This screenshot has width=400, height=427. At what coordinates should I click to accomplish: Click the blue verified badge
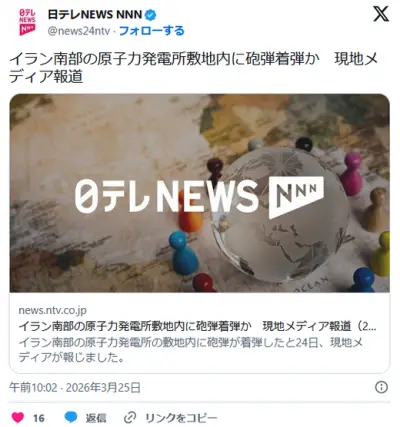pos(150,14)
